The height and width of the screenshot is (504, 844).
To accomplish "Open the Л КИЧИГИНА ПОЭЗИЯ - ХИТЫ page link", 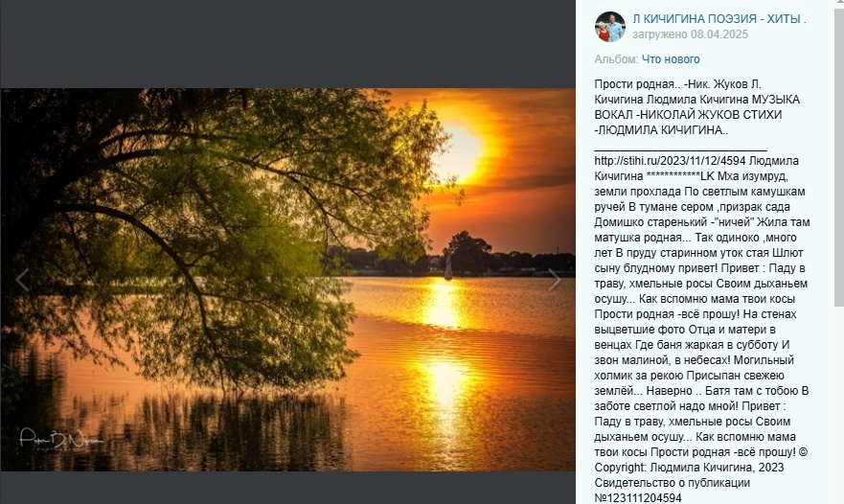I will pos(719,19).
